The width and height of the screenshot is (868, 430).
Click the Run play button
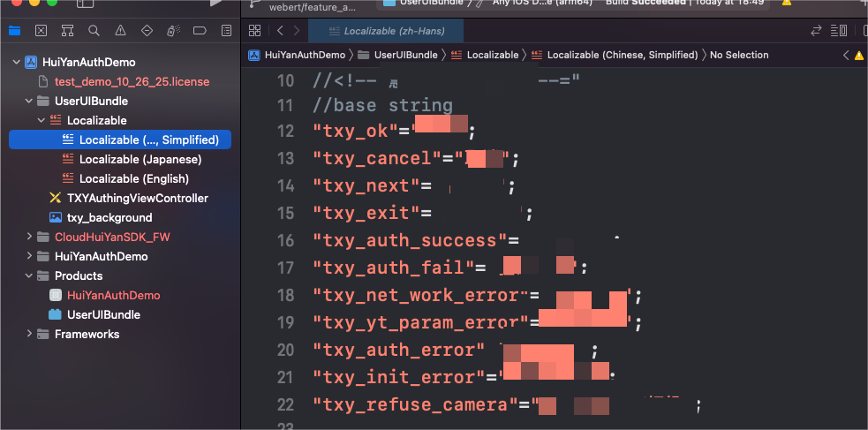217,3
